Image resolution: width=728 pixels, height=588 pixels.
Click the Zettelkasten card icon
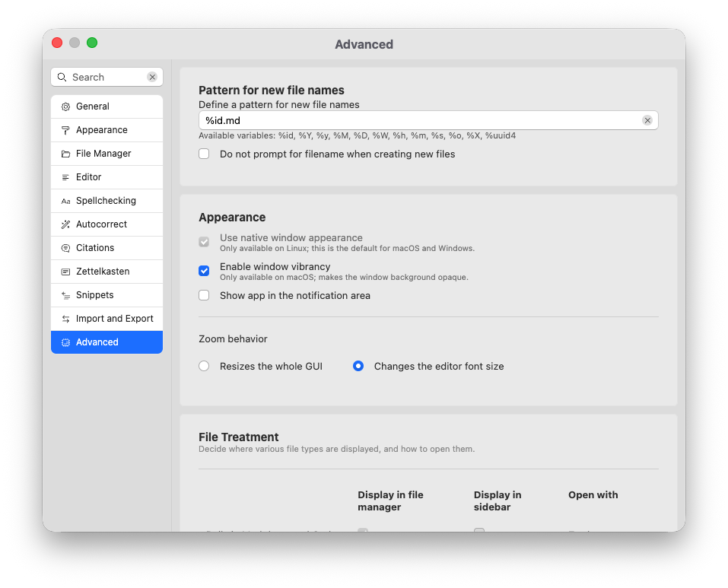[x=65, y=272]
